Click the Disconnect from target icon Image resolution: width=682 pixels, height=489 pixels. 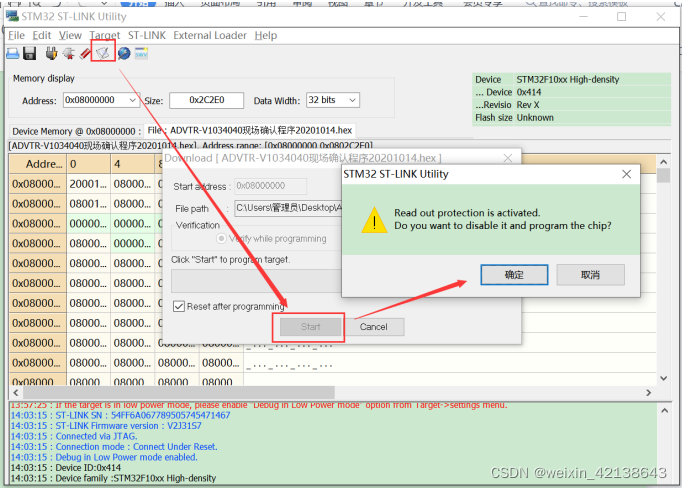click(69, 54)
